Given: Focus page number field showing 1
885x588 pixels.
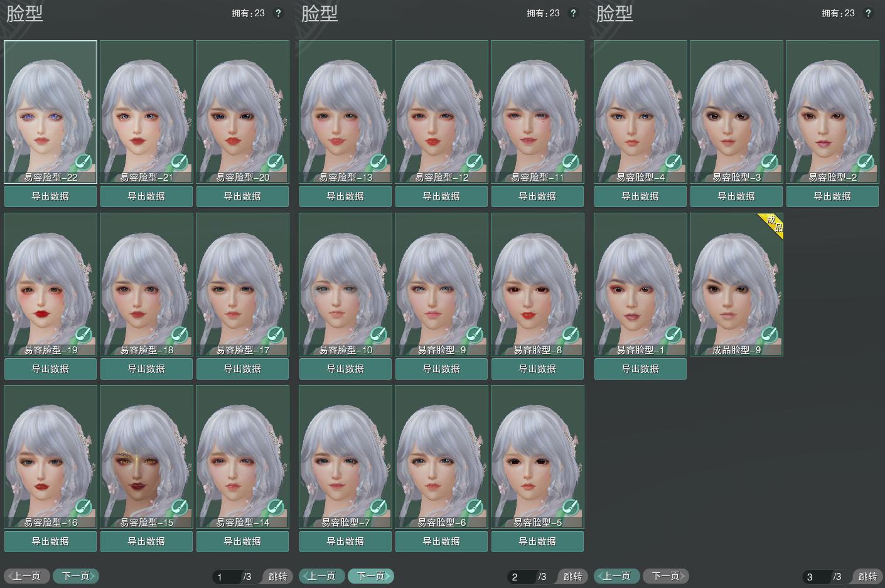Looking at the screenshot, I should (x=227, y=577).
